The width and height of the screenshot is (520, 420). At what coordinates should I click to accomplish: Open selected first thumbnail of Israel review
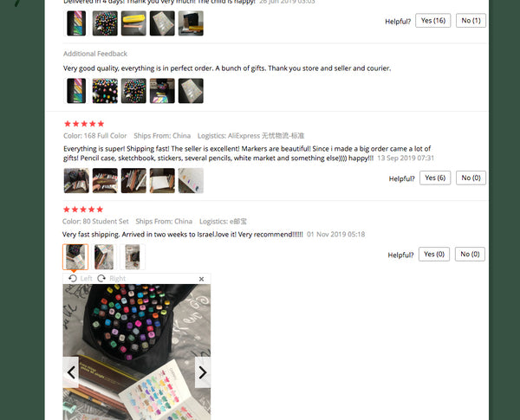point(75,257)
